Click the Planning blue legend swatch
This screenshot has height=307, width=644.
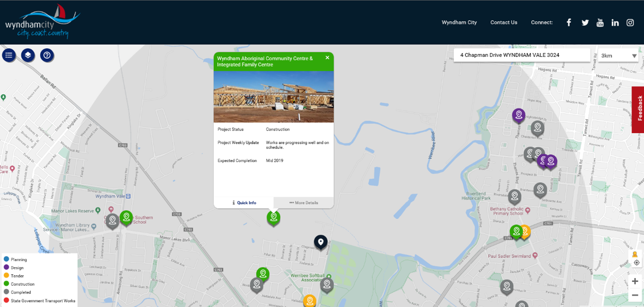click(6, 259)
